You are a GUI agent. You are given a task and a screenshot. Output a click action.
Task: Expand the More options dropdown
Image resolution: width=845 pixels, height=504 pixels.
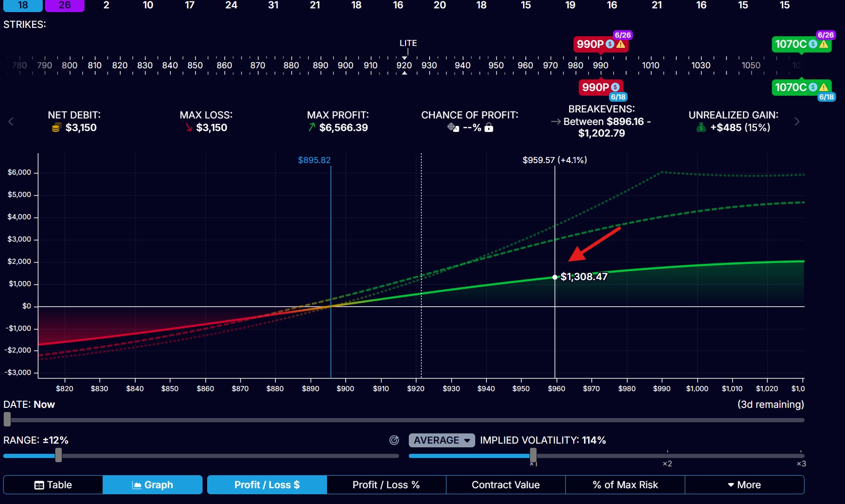click(x=744, y=485)
